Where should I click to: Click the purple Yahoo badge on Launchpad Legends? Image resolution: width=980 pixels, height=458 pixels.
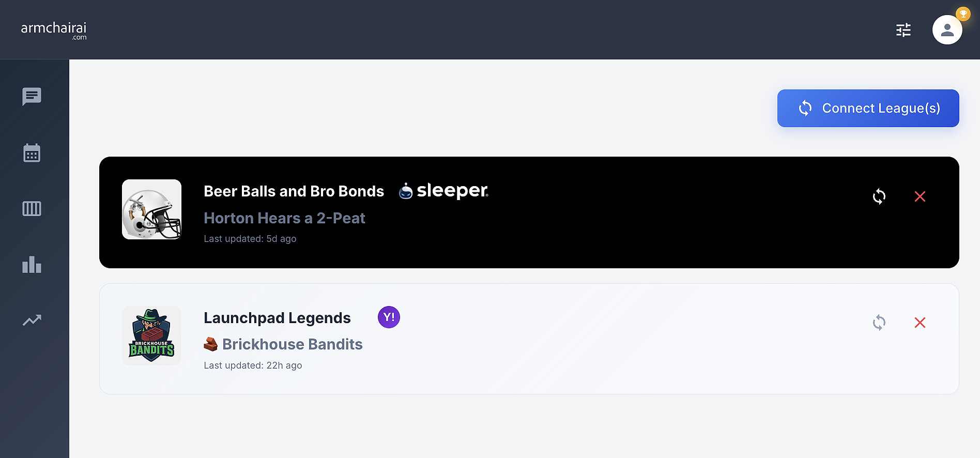388,317
